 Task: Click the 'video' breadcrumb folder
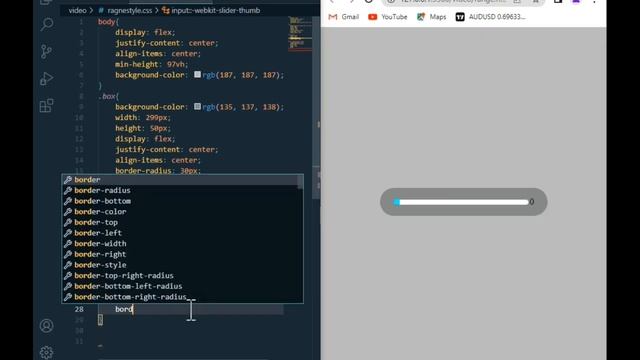77,10
